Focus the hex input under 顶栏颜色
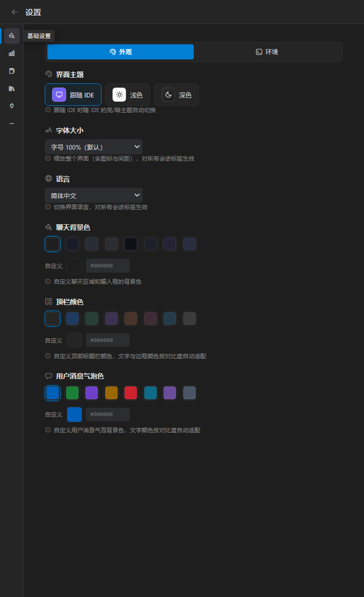 tap(108, 340)
